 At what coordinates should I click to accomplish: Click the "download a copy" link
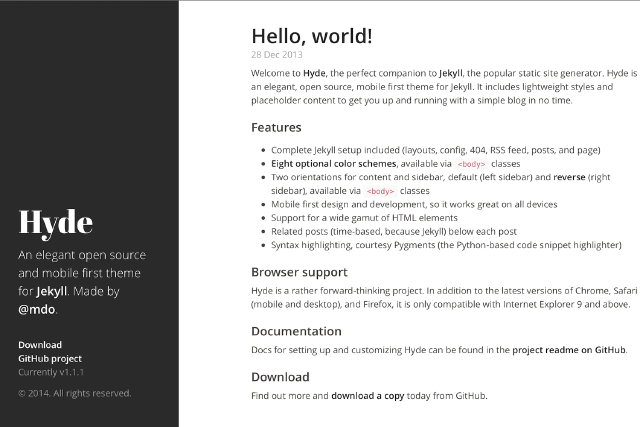click(x=369, y=395)
